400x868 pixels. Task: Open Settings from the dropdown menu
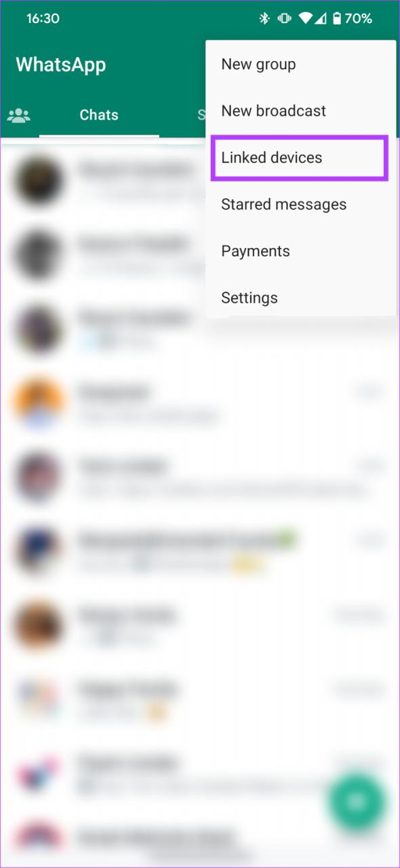[x=249, y=298]
